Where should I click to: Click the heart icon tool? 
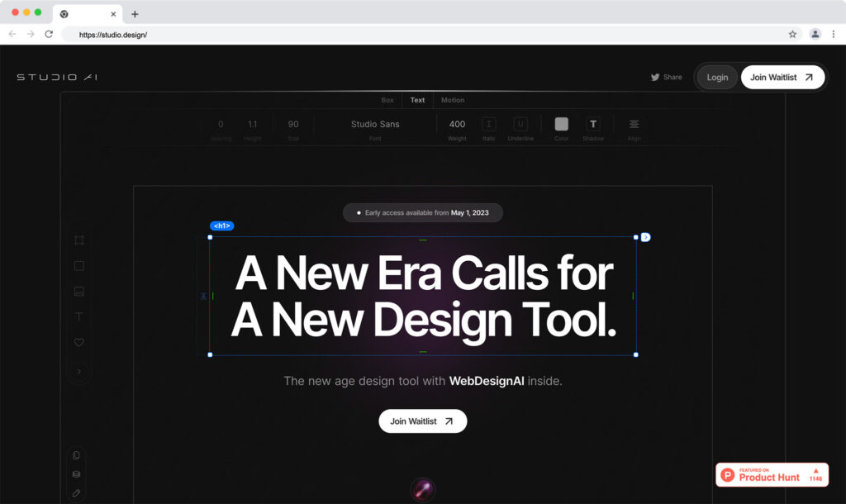click(79, 342)
